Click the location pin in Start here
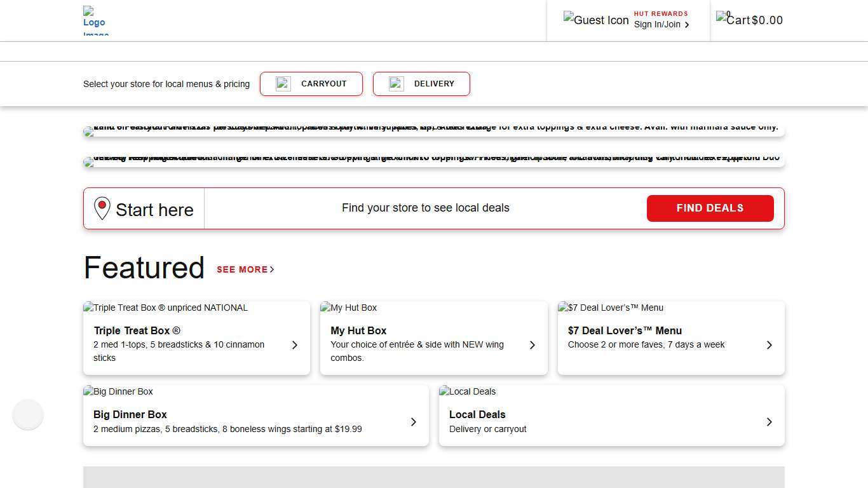The height and width of the screenshot is (488, 868). (102, 208)
